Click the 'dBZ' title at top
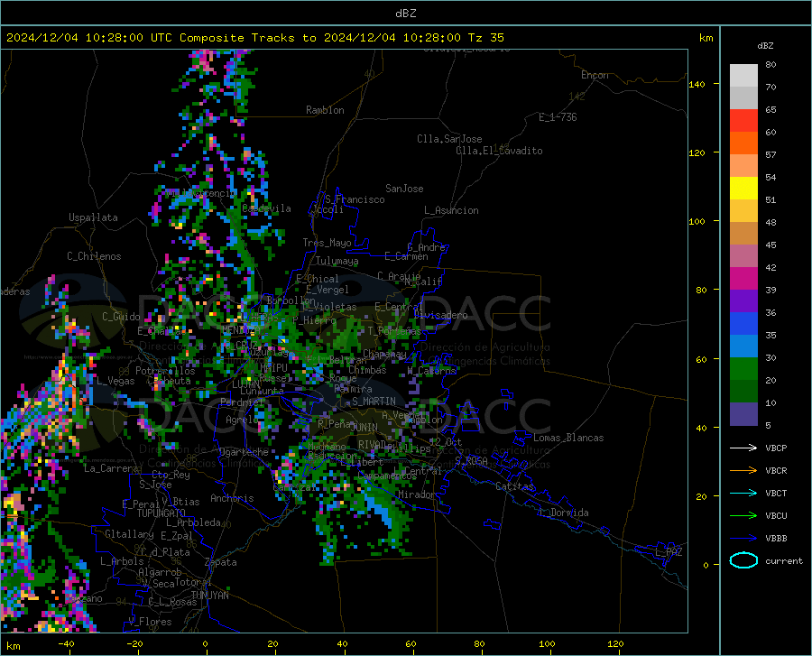Image resolution: width=812 pixels, height=656 pixels. [x=405, y=14]
